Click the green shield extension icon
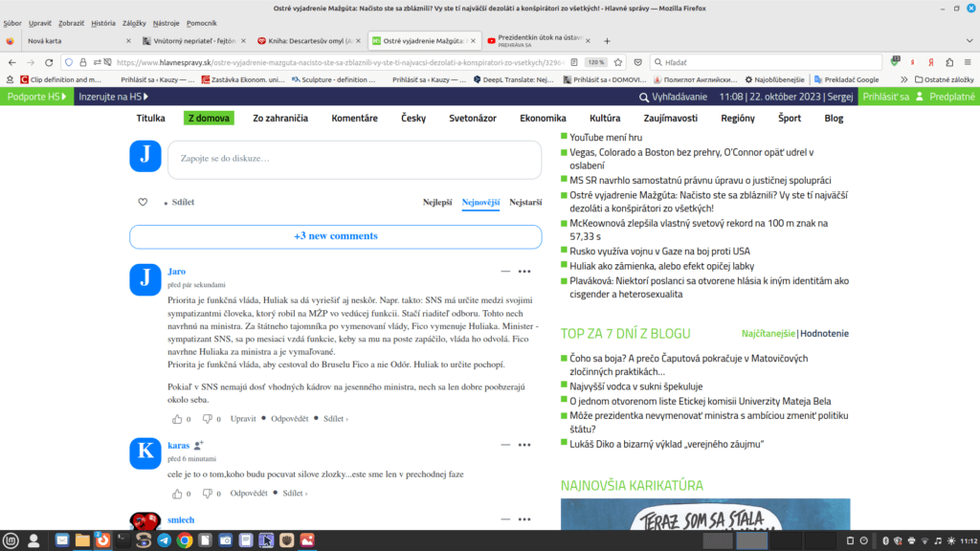The height and width of the screenshot is (551, 980). (895, 62)
